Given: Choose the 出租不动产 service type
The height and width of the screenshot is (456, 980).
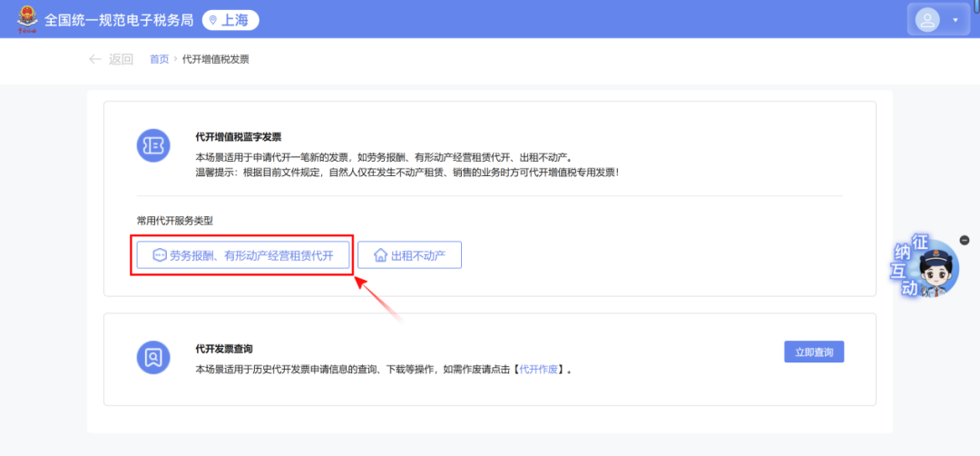Looking at the screenshot, I should (x=409, y=255).
